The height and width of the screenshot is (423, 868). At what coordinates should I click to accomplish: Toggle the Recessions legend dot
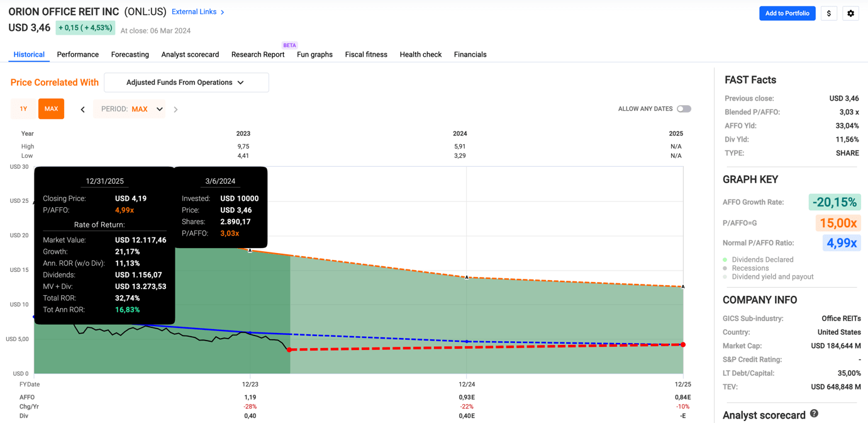click(725, 268)
